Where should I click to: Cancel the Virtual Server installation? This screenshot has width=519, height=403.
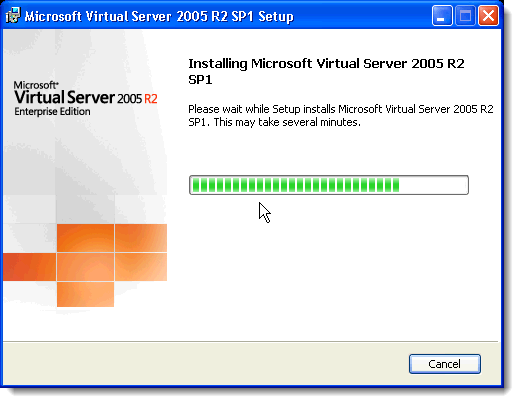445,364
